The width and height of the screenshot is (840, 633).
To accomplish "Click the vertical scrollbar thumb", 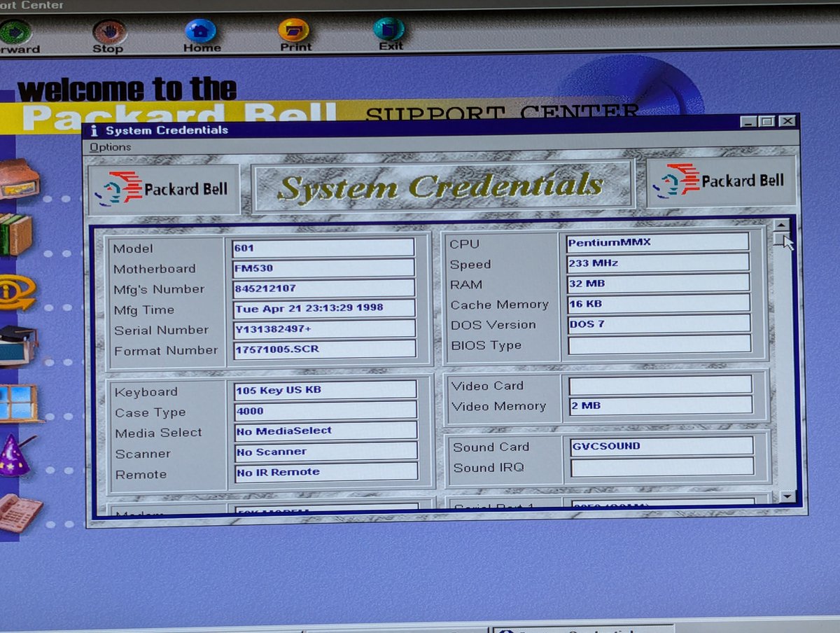I will coord(782,239).
